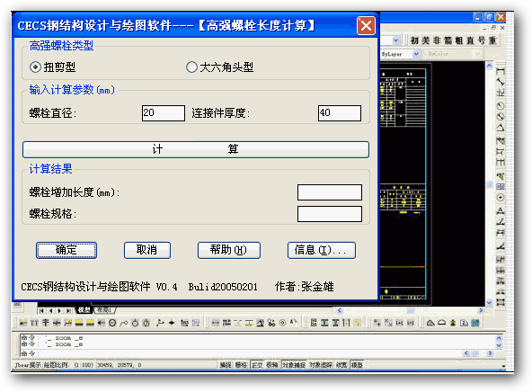Open the greyed ByColor dropdown in AutoCAD
Screen dimensions: 532x392
(478, 54)
